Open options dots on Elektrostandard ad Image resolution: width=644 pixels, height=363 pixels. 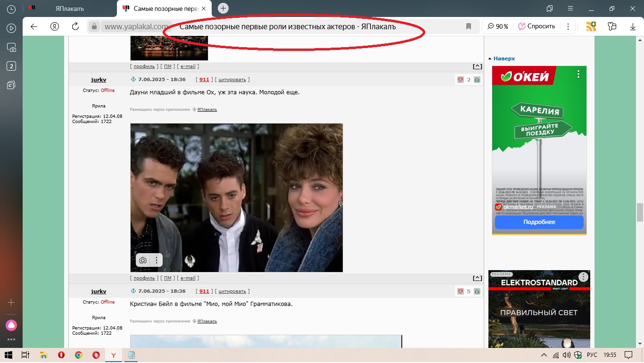[584, 277]
